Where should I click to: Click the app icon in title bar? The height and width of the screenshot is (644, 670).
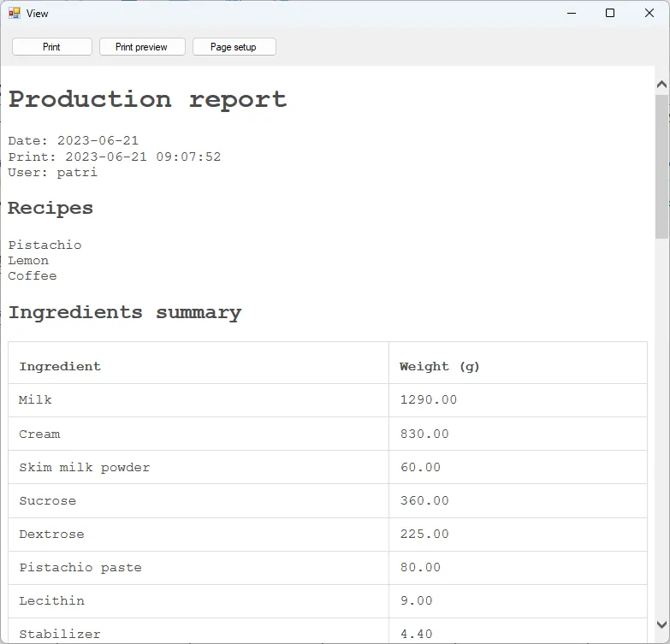pos(14,13)
